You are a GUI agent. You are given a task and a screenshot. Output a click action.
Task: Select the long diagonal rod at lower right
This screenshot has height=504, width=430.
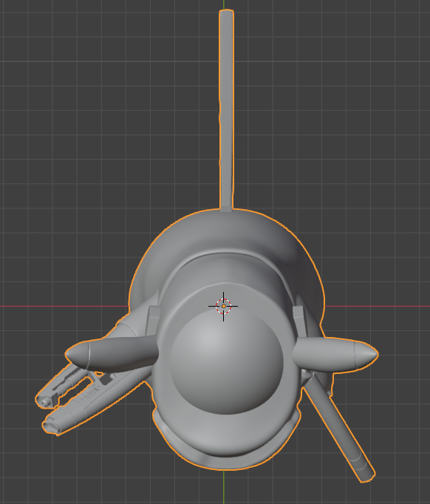[340, 430]
